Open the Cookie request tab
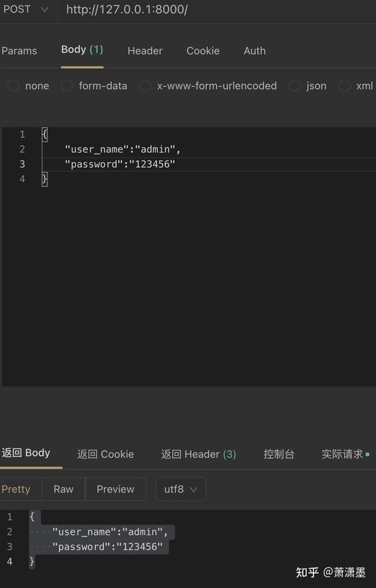Screen dimensions: 376x588 [203, 51]
